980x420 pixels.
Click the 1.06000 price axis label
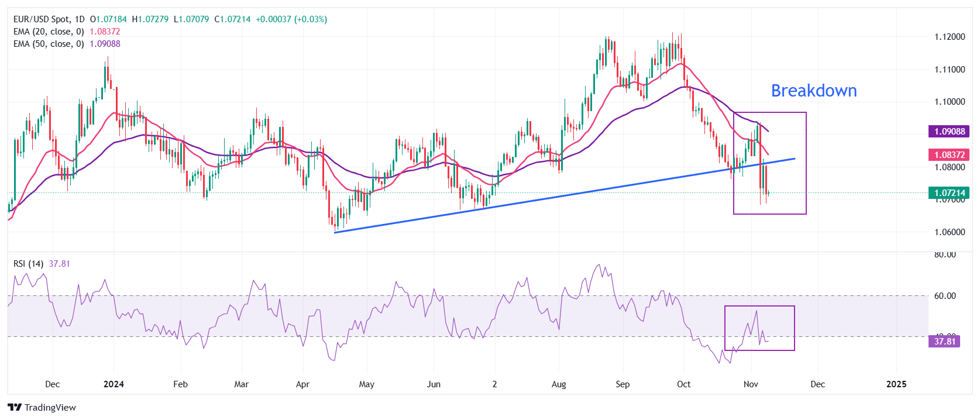[949, 232]
